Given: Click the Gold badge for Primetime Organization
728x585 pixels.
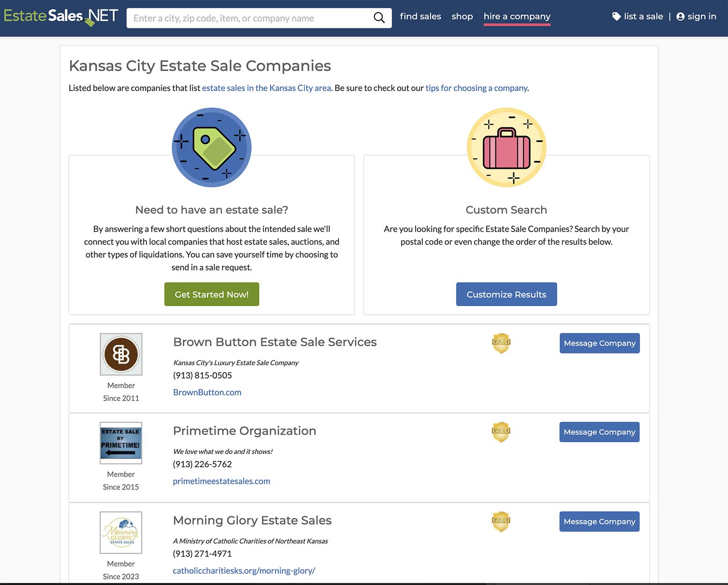Looking at the screenshot, I should pyautogui.click(x=500, y=432).
